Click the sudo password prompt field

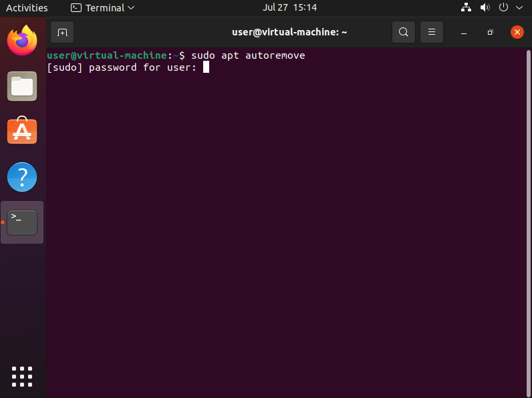coord(207,67)
